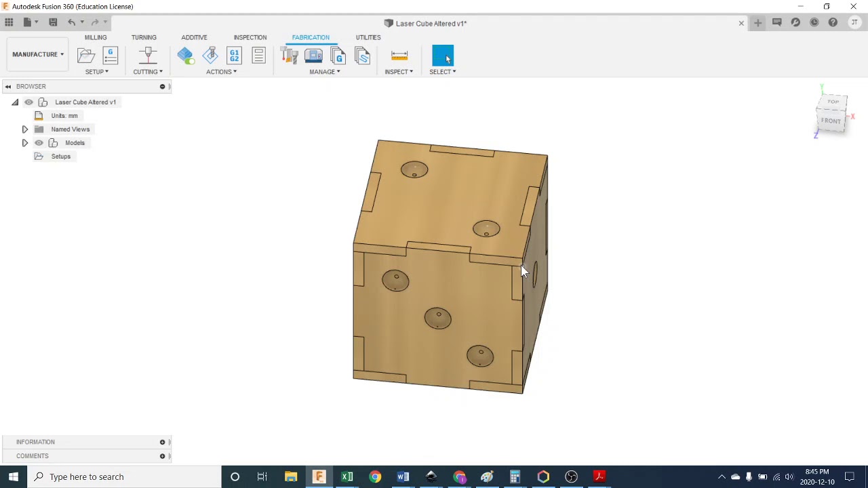Viewport: 868px width, 488px height.
Task: Open the Post Library G-document icon
Action: point(338,56)
